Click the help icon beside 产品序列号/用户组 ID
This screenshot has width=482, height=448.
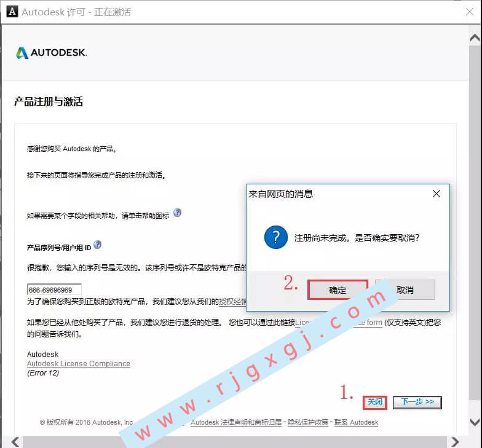coord(97,245)
